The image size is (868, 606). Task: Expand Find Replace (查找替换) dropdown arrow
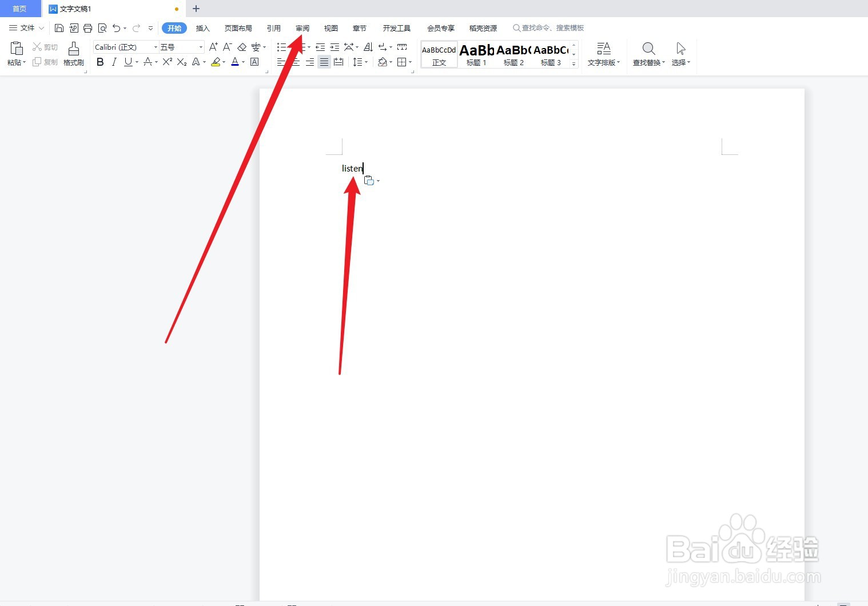(x=663, y=62)
